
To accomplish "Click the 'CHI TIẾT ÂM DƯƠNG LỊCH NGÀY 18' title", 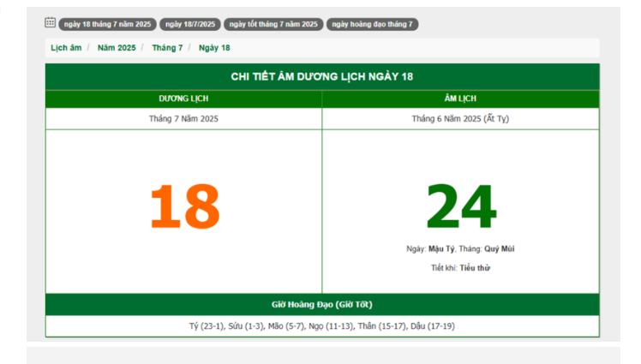I will coord(321,76).
